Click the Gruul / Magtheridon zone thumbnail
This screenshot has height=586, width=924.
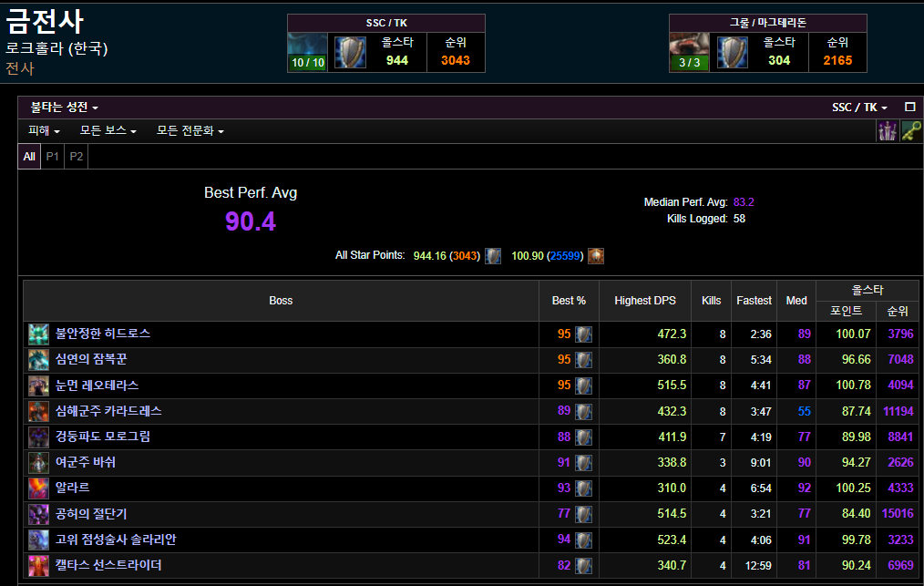pyautogui.click(x=689, y=52)
